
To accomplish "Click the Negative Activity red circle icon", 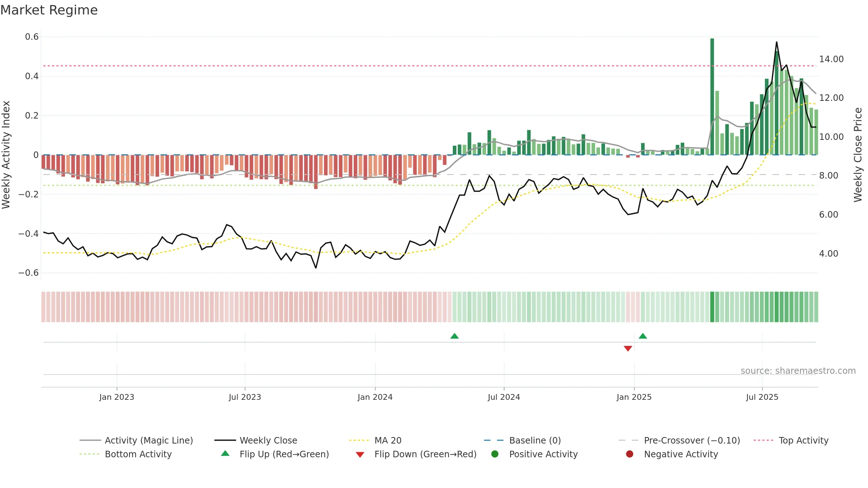I will coord(630,454).
